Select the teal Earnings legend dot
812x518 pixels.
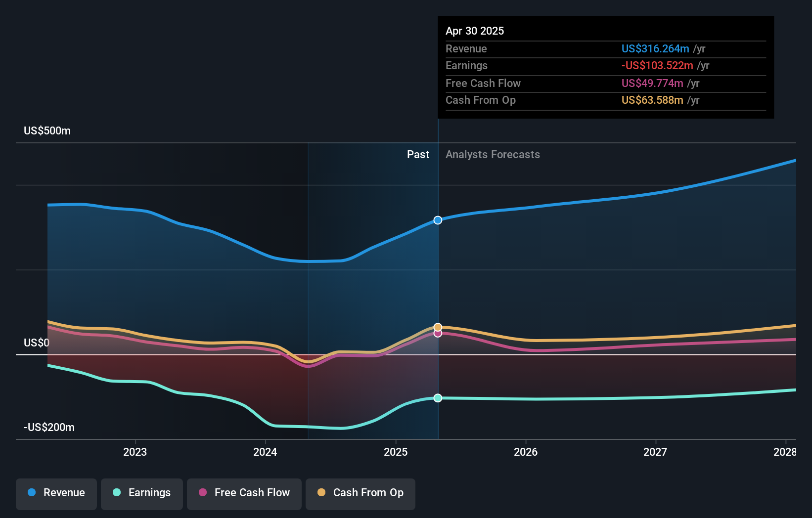[116, 493]
